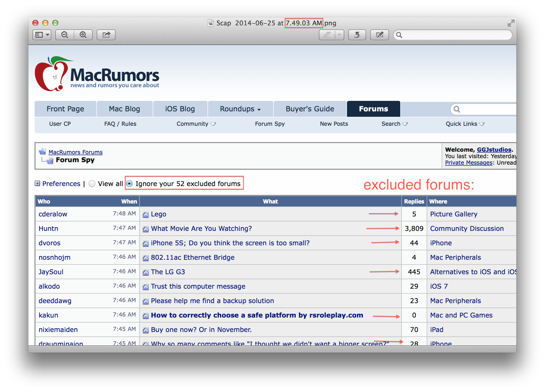Open the Front Page tab
The width and height of the screenshot is (545, 392).
pos(65,109)
